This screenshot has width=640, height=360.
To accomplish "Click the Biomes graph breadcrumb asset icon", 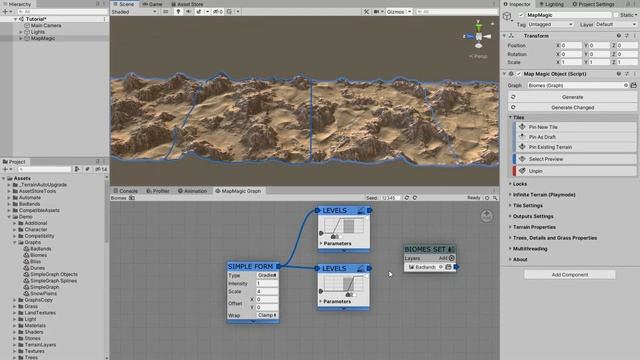I will click(x=132, y=198).
